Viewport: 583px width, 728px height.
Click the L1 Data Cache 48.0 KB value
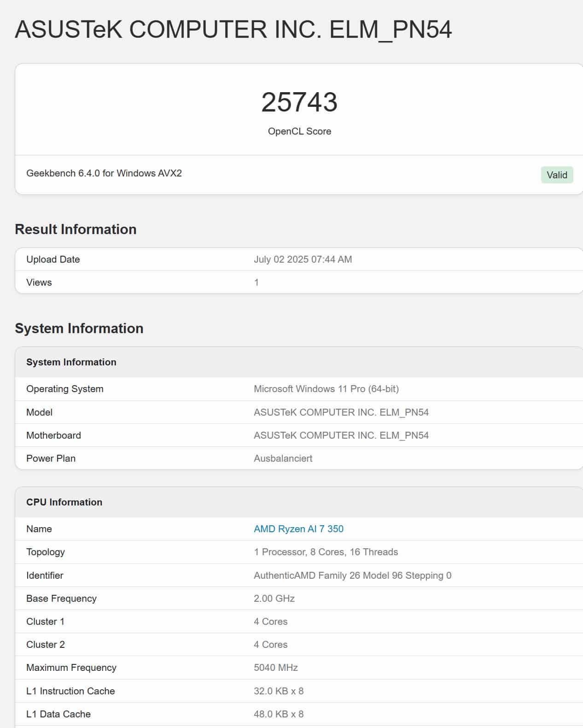(278, 714)
